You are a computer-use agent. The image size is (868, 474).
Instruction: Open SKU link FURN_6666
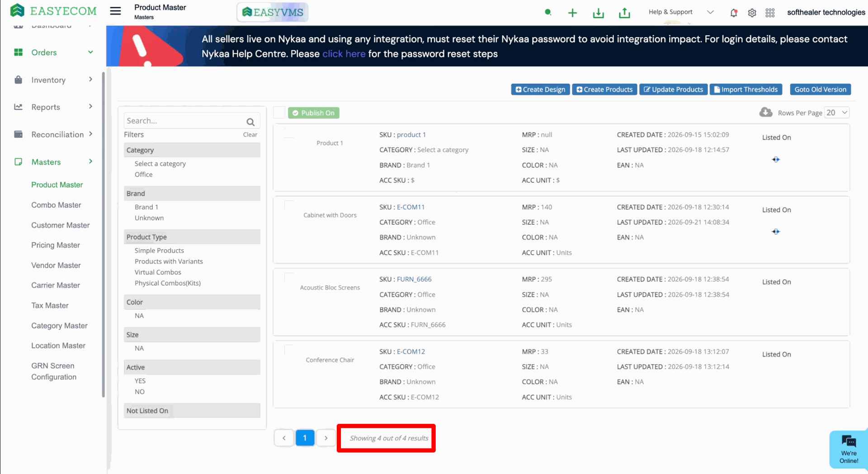pyautogui.click(x=414, y=280)
